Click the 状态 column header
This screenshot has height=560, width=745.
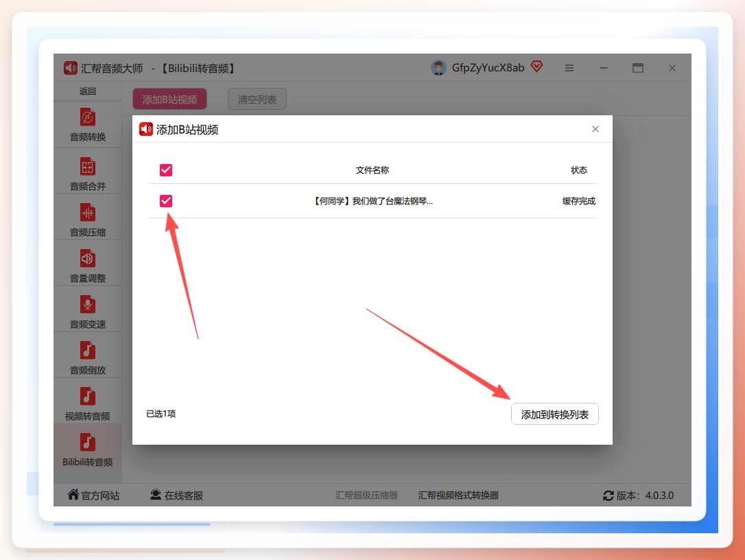click(579, 170)
